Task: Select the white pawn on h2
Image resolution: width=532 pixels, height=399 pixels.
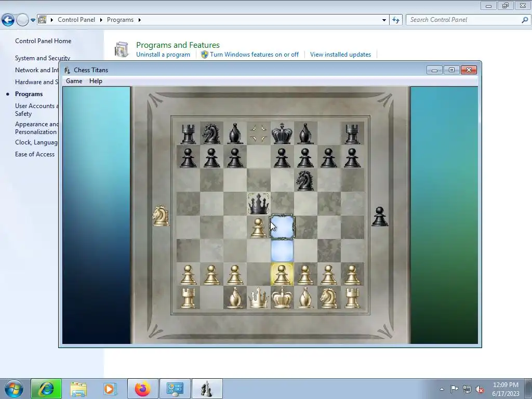Action: coord(352,274)
